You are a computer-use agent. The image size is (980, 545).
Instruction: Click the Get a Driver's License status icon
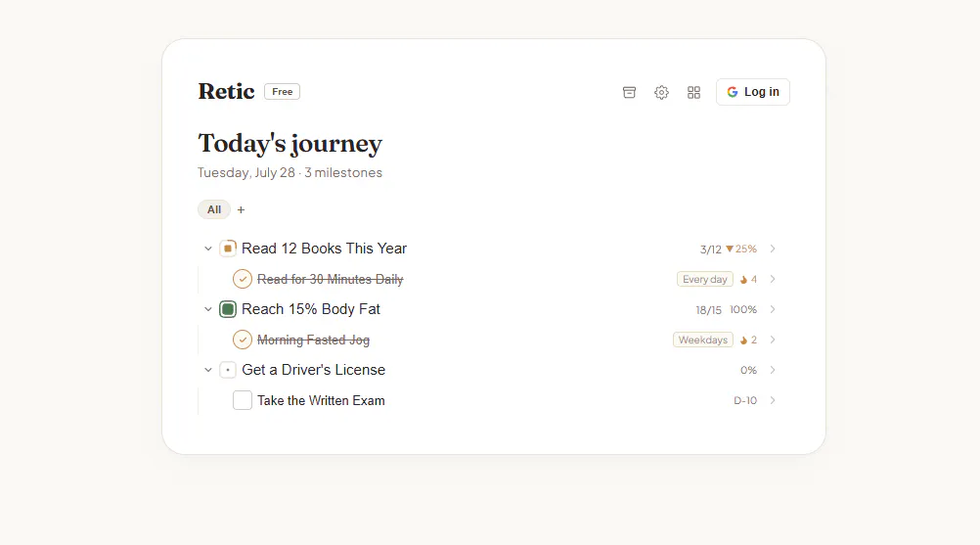tap(228, 370)
